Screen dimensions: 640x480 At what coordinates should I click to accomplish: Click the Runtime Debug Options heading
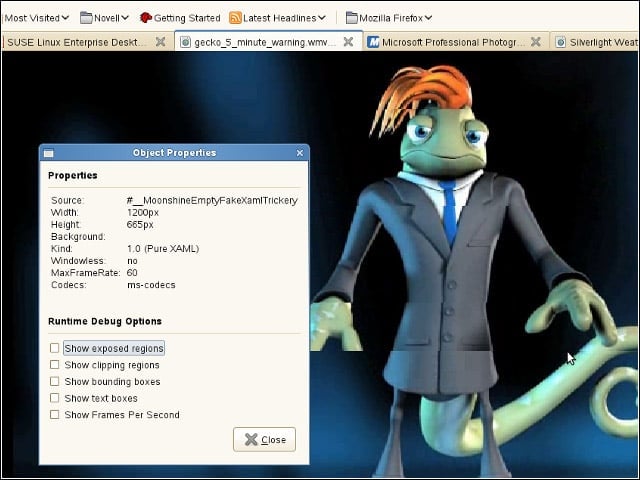[105, 321]
